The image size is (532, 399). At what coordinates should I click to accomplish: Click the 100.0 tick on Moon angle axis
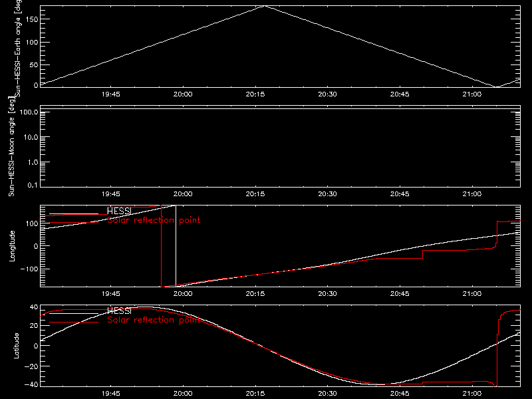point(29,112)
